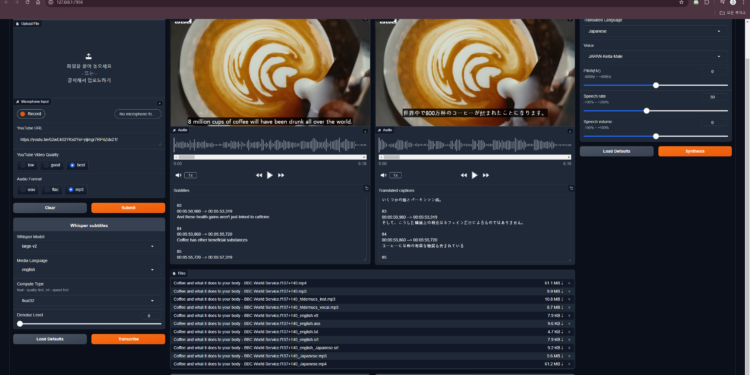Close the Microphone Input panel with its X icon

(159, 103)
